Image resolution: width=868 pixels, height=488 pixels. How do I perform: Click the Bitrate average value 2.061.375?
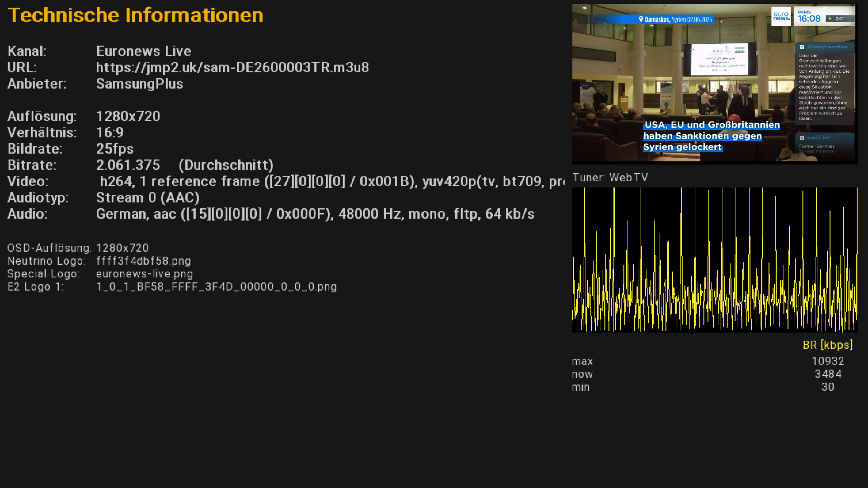(x=128, y=165)
